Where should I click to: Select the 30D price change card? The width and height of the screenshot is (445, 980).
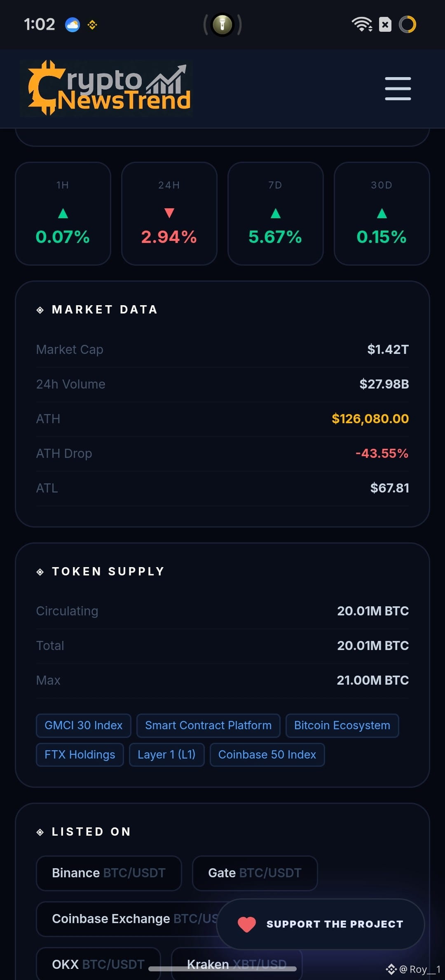[x=382, y=213]
